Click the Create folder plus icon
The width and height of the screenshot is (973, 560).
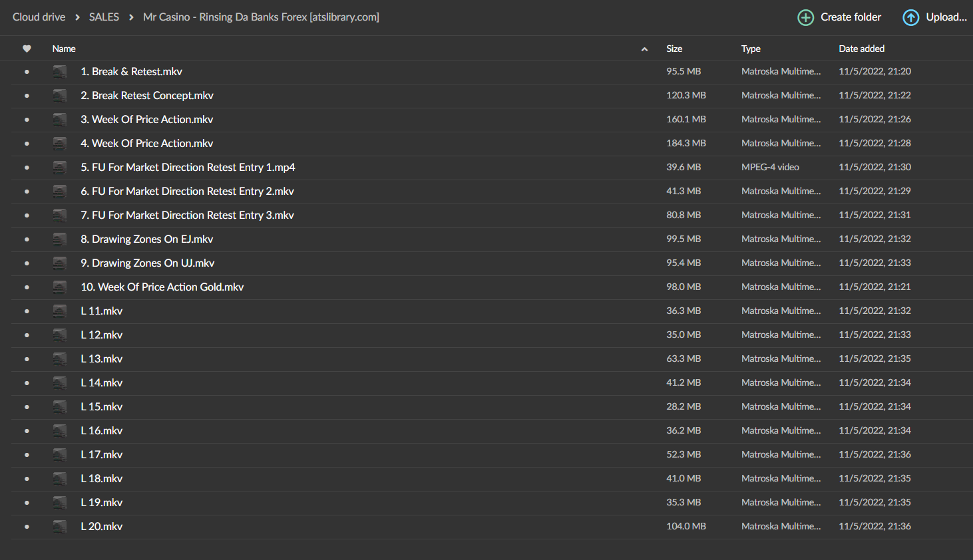pos(805,17)
